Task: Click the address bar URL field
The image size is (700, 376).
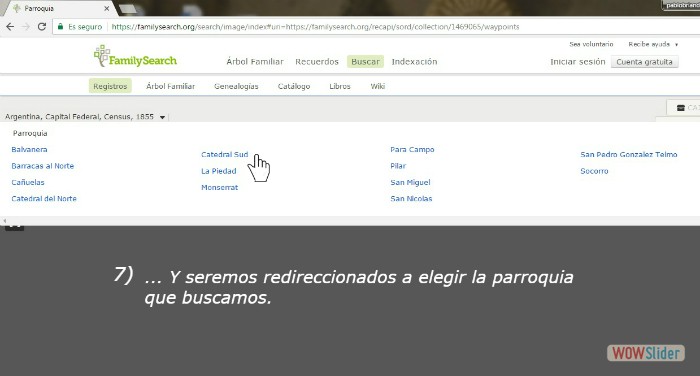Action: 315,27
